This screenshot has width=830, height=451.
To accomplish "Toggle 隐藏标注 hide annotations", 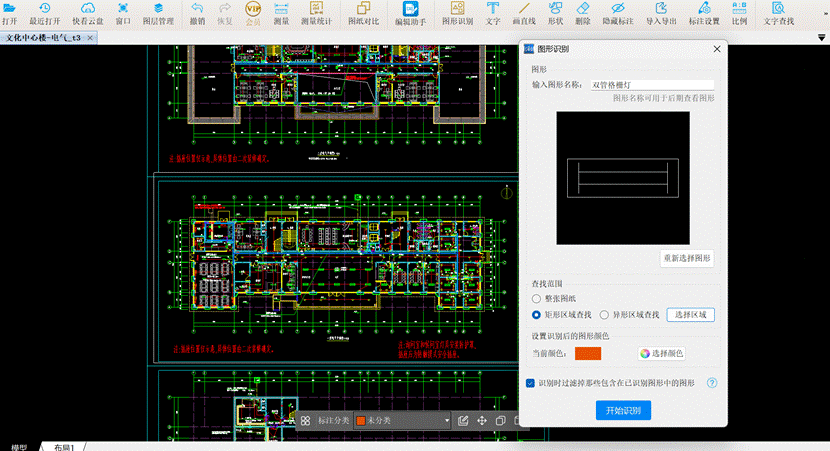I will pyautogui.click(x=618, y=13).
